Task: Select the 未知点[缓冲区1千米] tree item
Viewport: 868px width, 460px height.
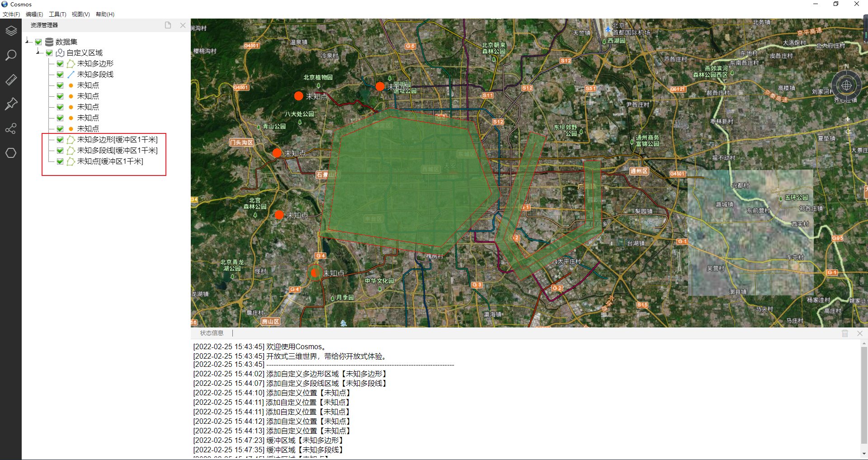Action: point(110,161)
